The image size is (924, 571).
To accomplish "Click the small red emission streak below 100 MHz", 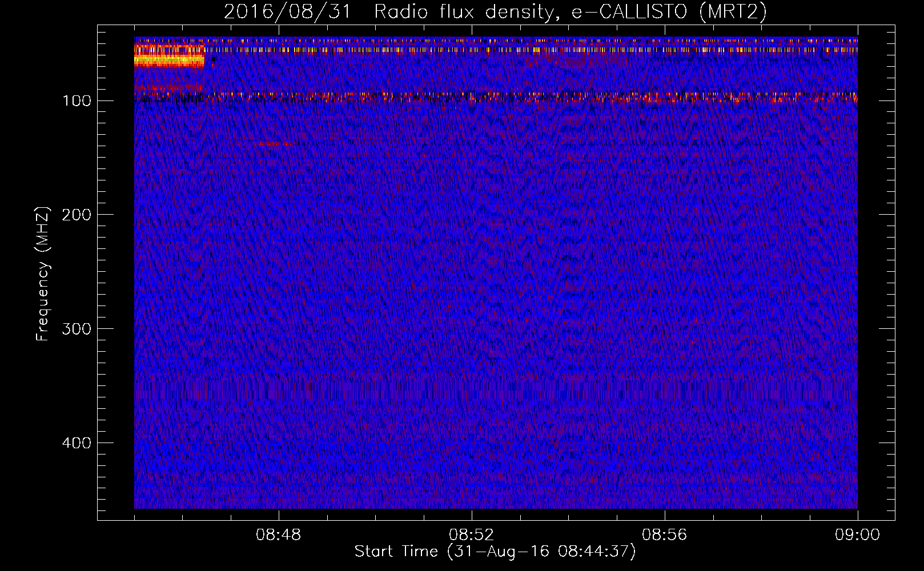I will tap(276, 144).
